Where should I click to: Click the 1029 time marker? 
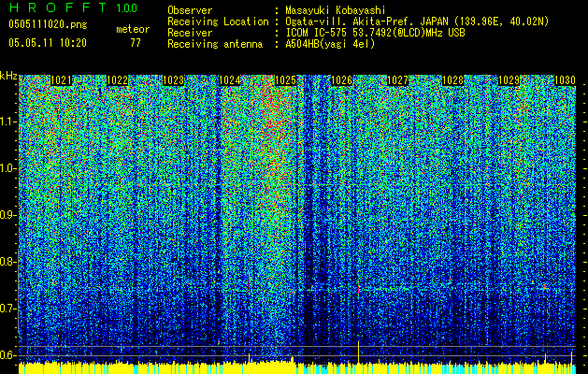509,80
